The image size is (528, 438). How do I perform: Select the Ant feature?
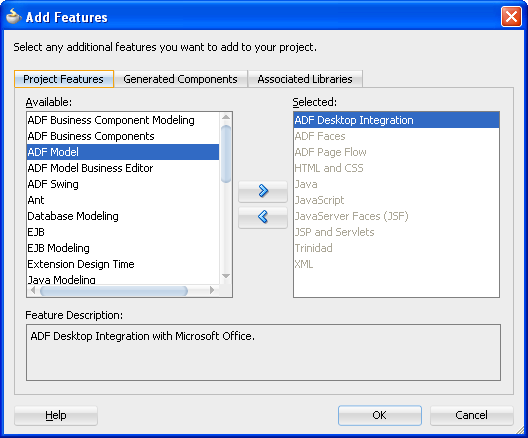pyautogui.click(x=123, y=200)
